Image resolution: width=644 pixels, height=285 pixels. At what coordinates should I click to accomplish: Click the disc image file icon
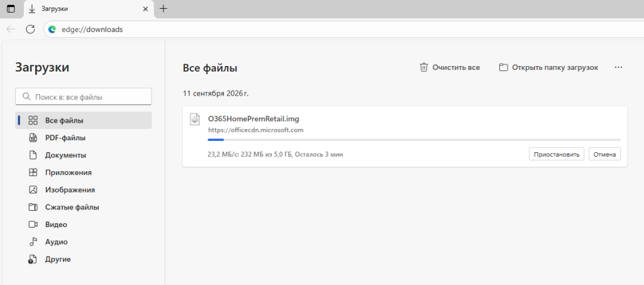pos(195,119)
